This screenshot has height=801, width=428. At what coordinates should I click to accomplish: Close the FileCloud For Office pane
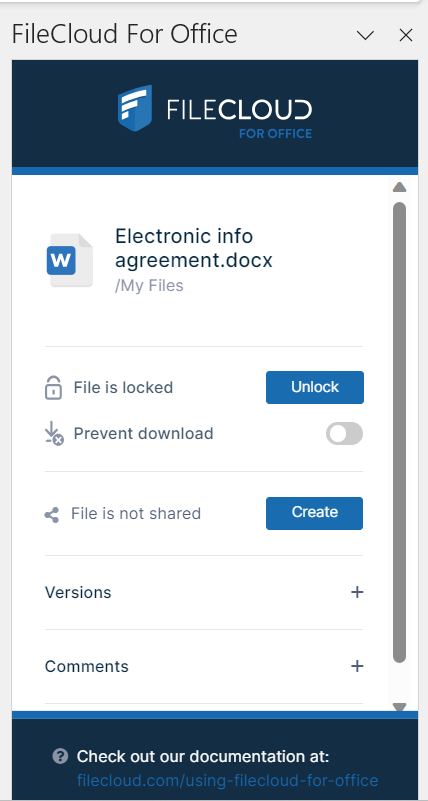pyautogui.click(x=406, y=35)
